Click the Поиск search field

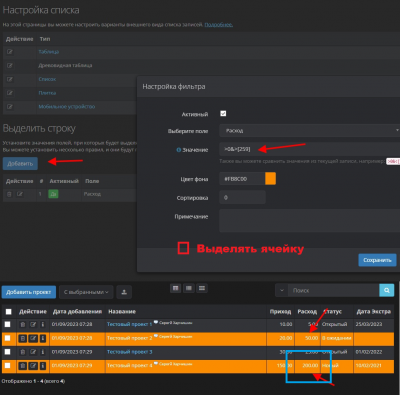(334, 290)
